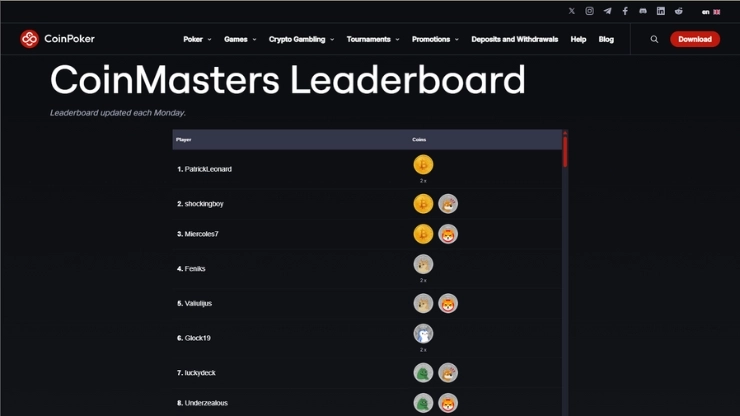Image resolution: width=740 pixels, height=416 pixels.
Task: Click Glock19's penguin coin
Action: (423, 334)
